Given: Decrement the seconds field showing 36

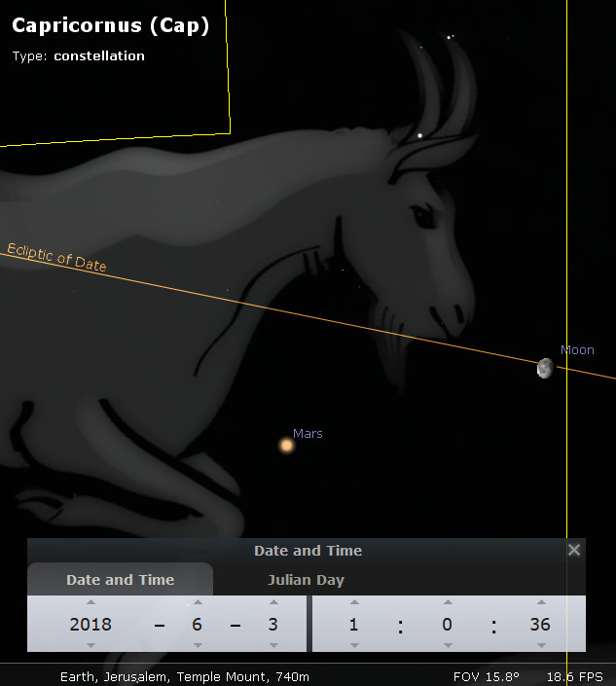Looking at the screenshot, I should 541,645.
